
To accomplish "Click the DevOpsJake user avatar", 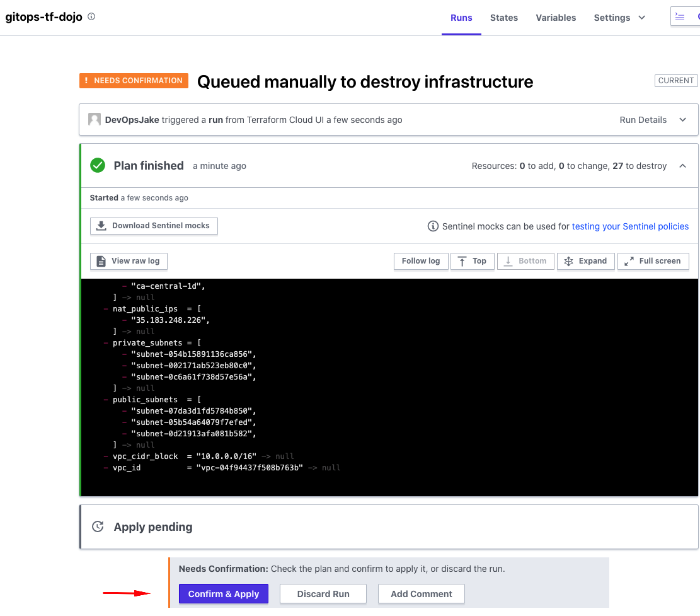I will (x=95, y=119).
